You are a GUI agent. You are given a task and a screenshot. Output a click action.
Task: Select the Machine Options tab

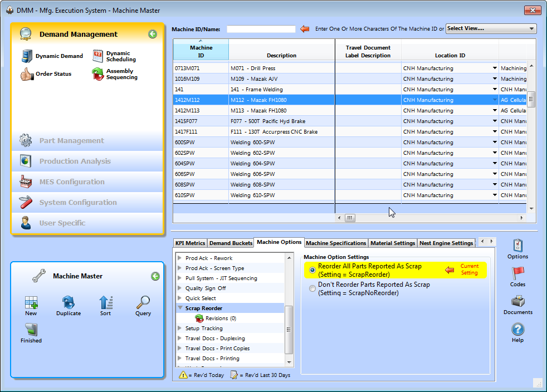point(279,242)
